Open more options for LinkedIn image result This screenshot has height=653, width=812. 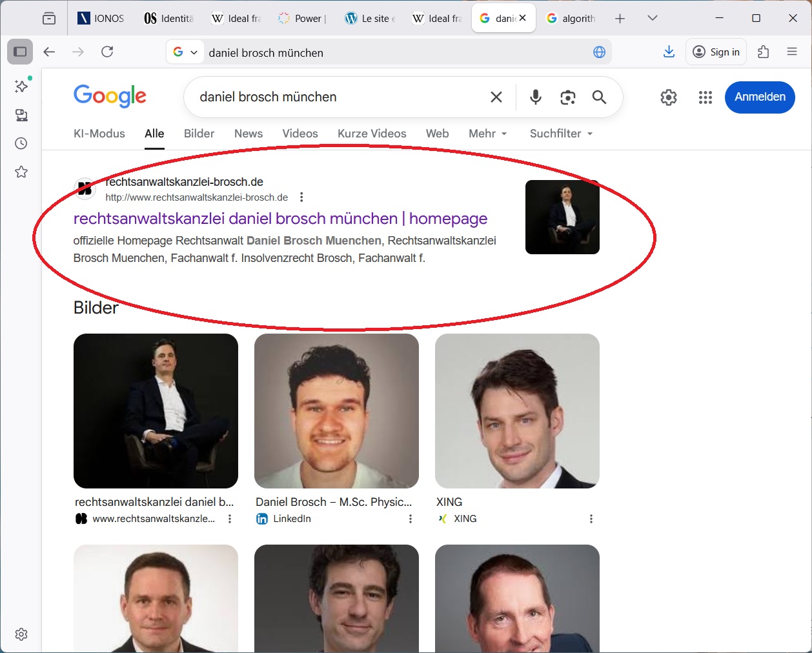(x=410, y=519)
